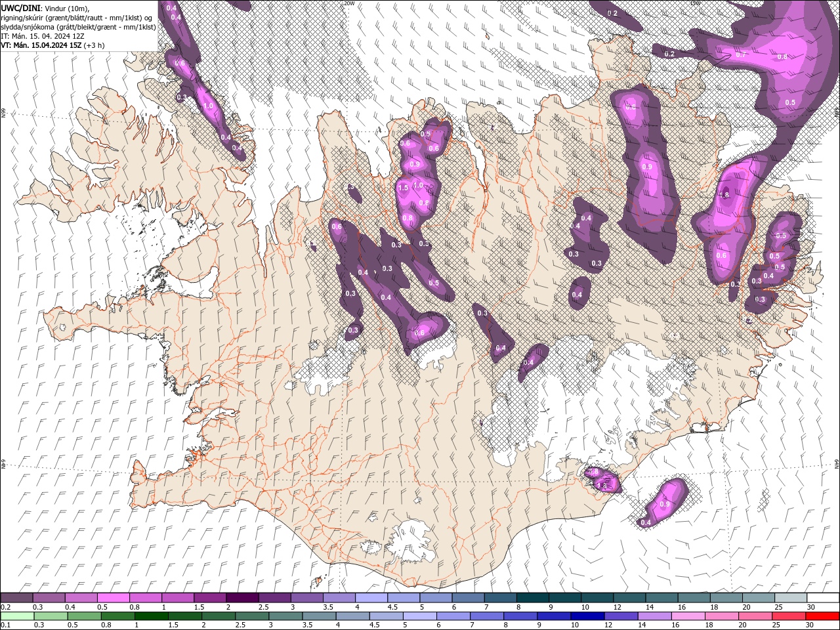Select the rain-scale swatch for 18–20 mm
Image resolution: width=840 pixels, height=630 pixels.
[x=721, y=616]
